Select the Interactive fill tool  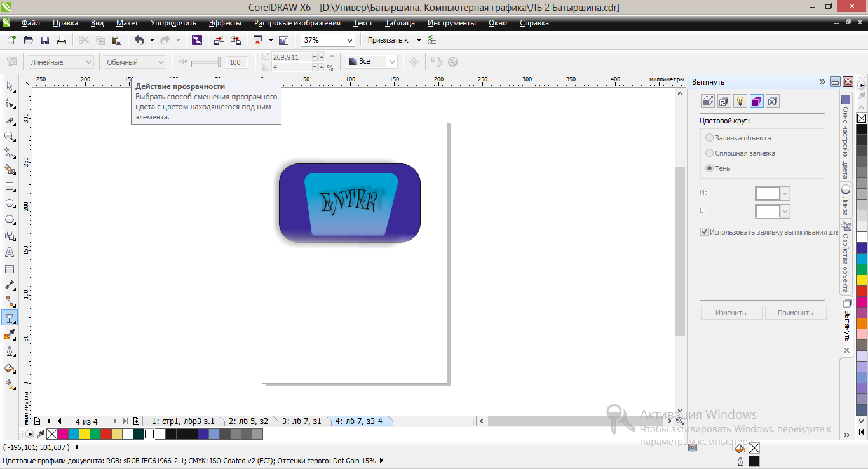pos(10,384)
